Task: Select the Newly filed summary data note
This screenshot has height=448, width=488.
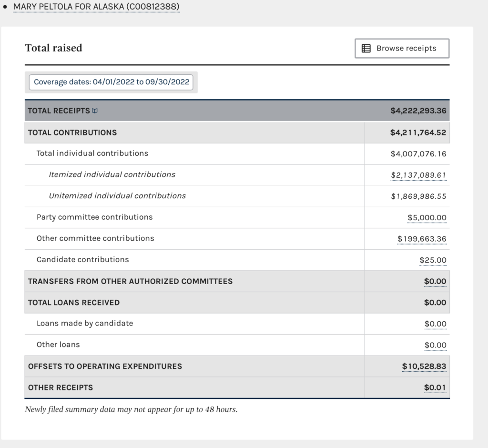Action: coord(131,409)
